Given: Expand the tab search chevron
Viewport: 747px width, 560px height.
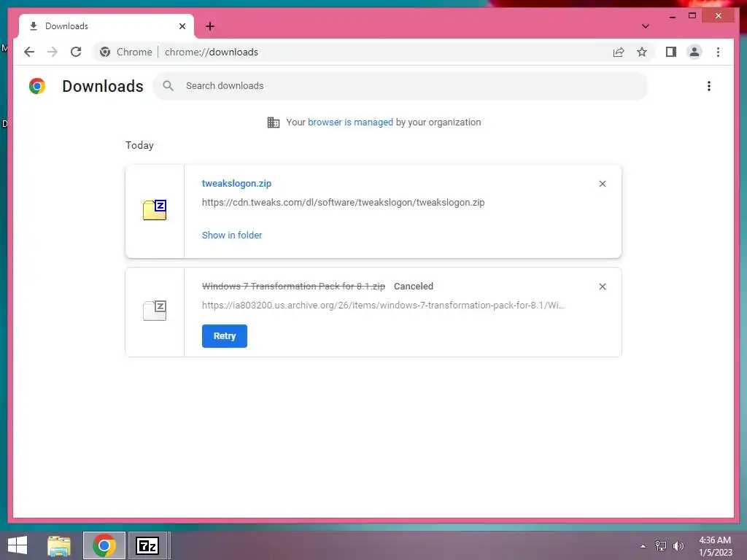Looking at the screenshot, I should click(x=645, y=26).
